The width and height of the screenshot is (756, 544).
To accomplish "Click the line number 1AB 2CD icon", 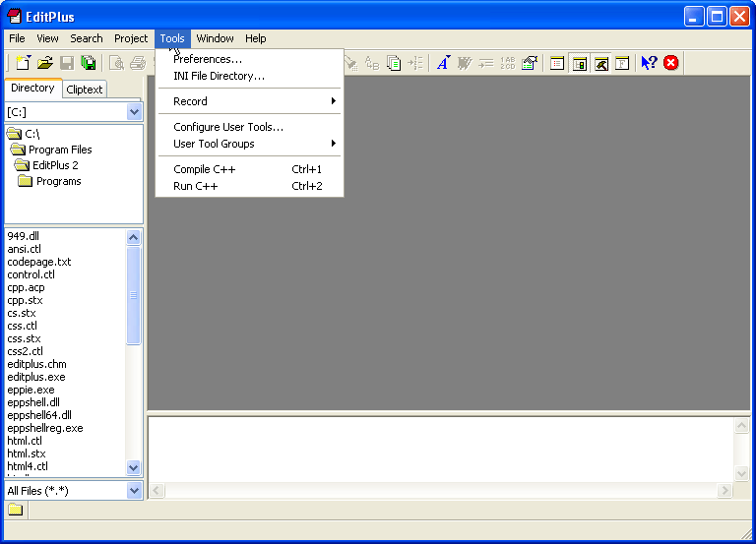I will click(508, 63).
